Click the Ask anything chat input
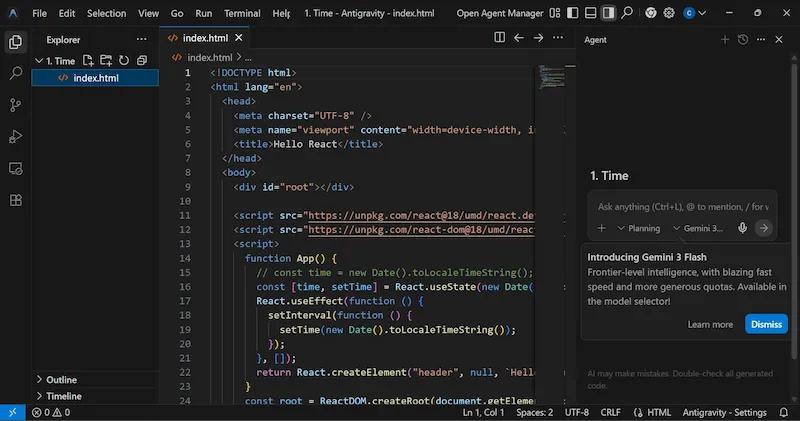The image size is (800, 421). click(x=683, y=207)
